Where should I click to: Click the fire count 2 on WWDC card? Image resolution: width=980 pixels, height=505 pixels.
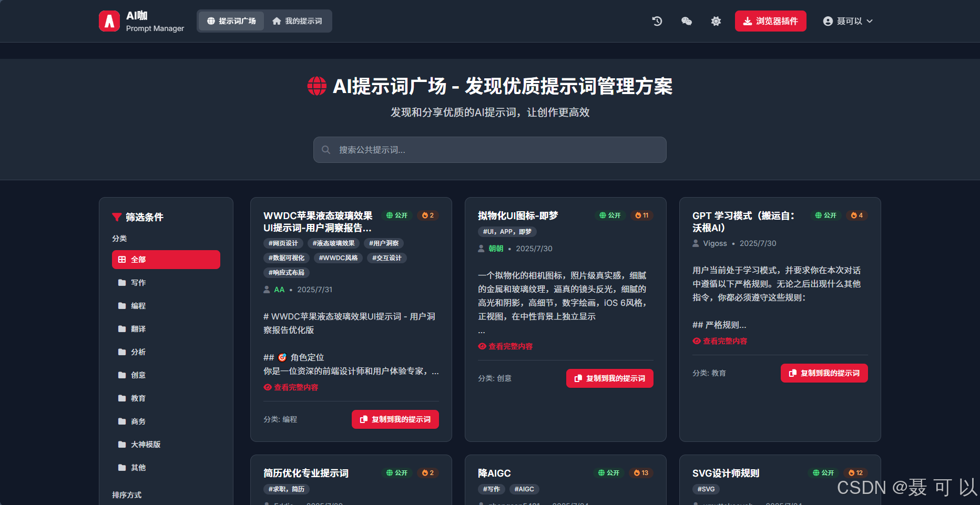[x=428, y=215]
